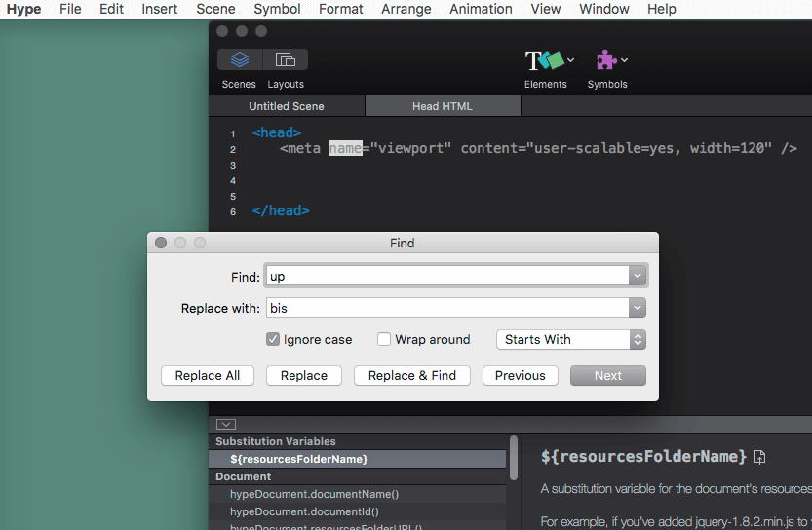Open the Hype application menu
The width and height of the screenshot is (812, 530).
(x=23, y=9)
